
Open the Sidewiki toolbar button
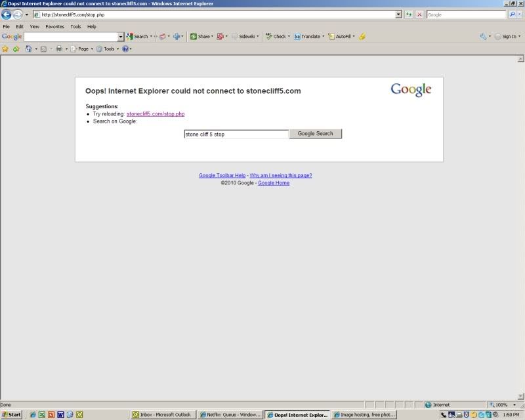243,37
